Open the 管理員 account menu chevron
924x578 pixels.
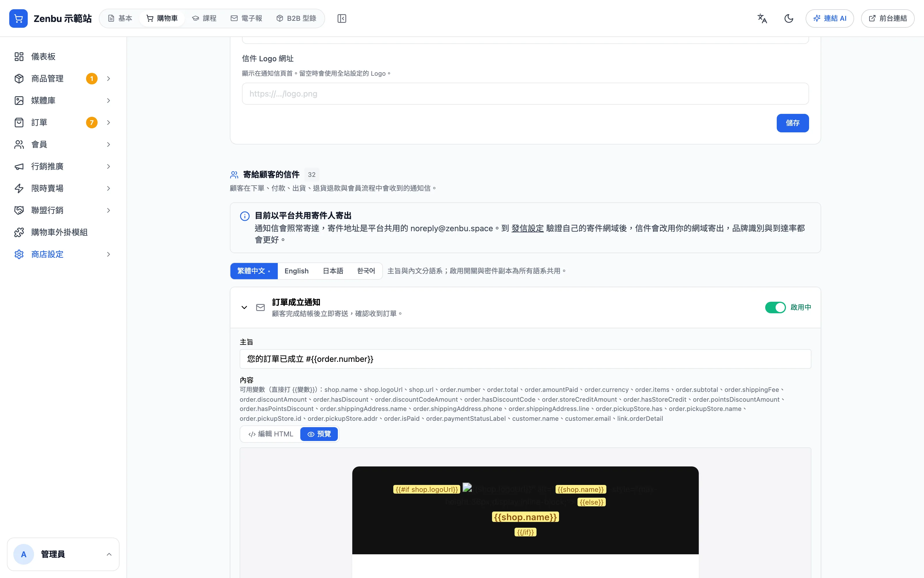click(109, 554)
